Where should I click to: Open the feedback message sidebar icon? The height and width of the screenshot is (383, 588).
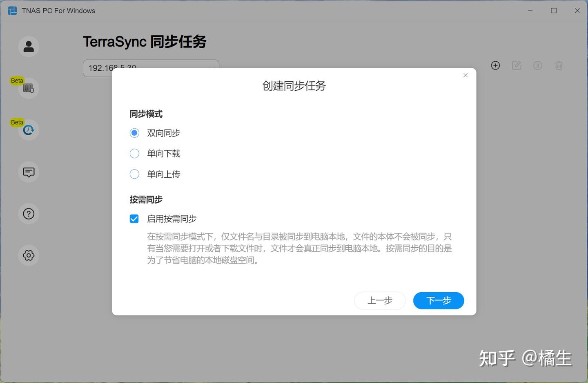[x=28, y=172]
